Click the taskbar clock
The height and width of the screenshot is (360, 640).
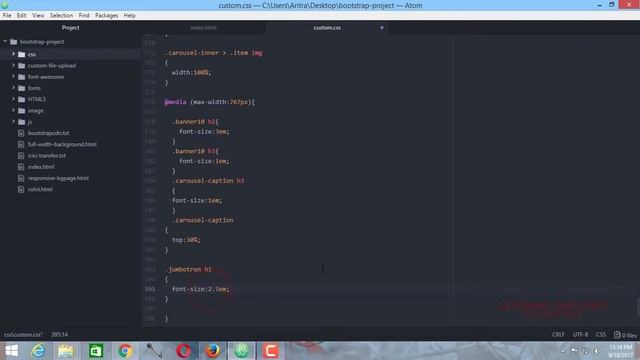[x=620, y=351]
